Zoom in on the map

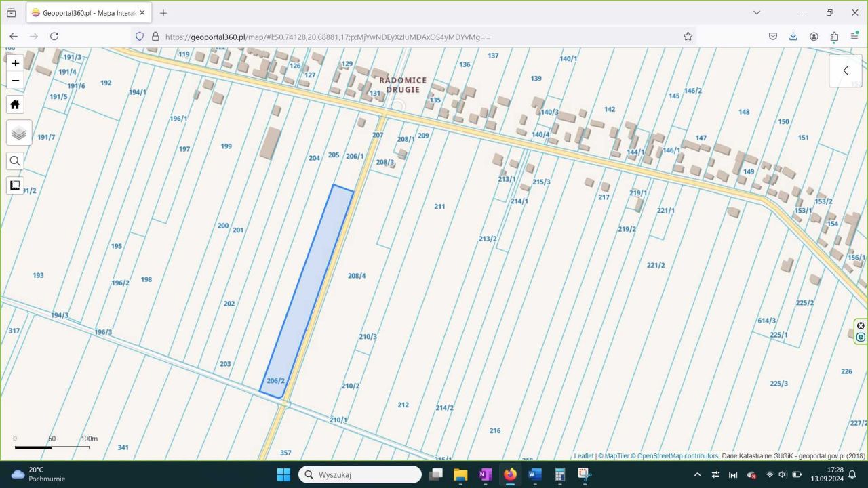point(15,63)
